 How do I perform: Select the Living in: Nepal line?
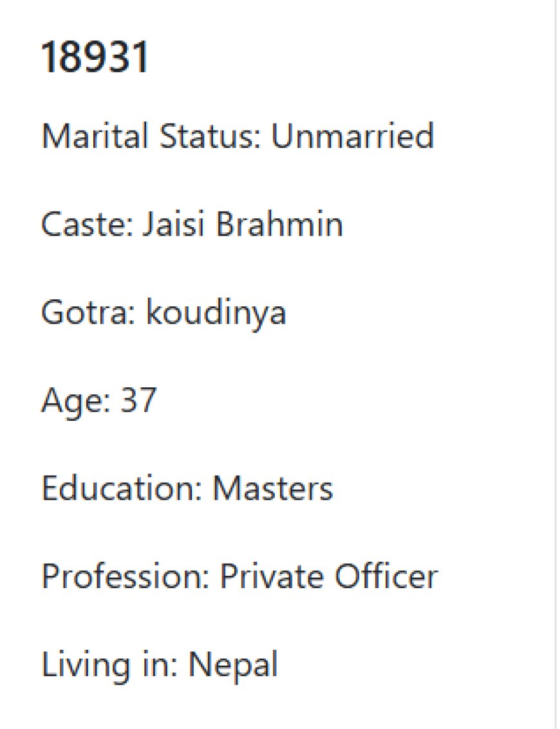pos(160,665)
